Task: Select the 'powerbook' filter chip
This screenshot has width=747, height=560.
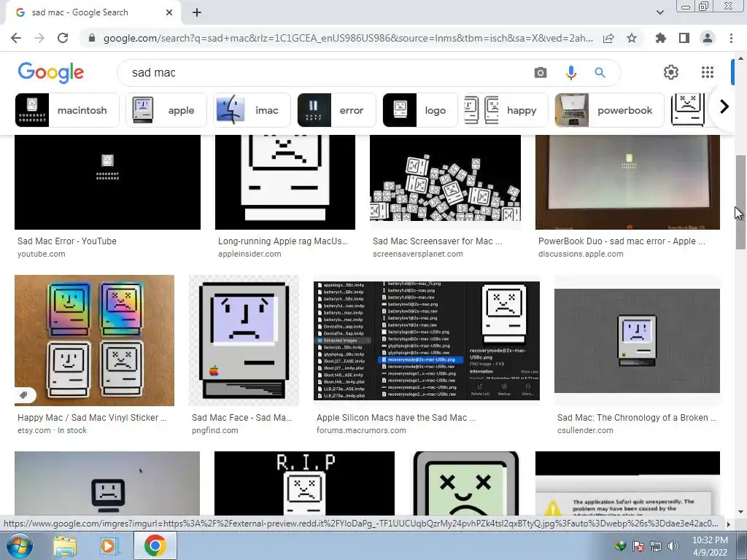Action: coord(609,111)
